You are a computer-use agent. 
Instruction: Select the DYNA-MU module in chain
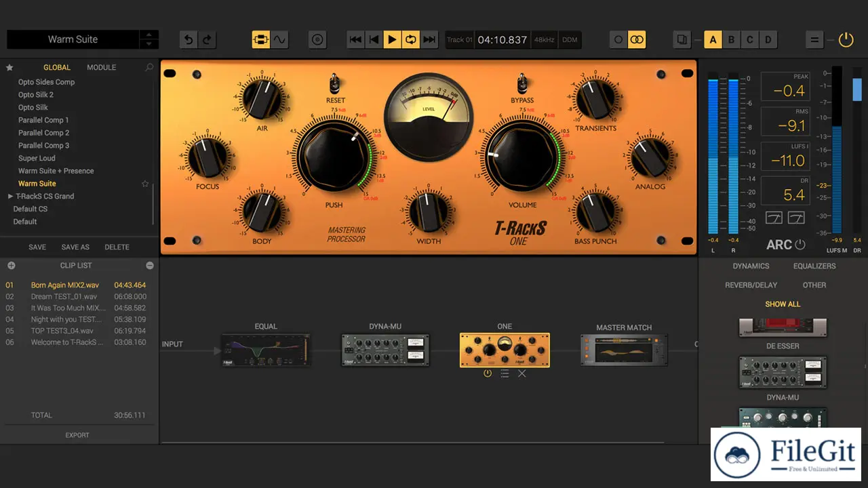[x=385, y=350]
